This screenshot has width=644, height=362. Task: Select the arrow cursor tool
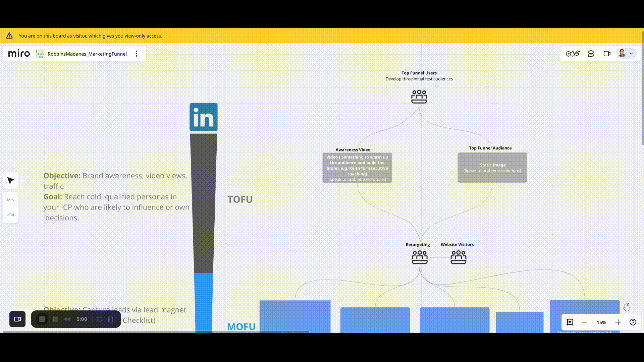pos(11,181)
